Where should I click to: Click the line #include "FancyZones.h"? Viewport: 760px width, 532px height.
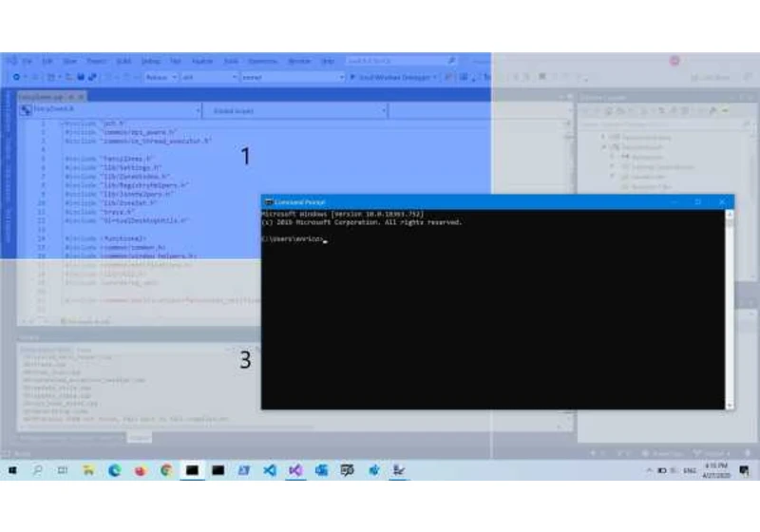[109, 159]
